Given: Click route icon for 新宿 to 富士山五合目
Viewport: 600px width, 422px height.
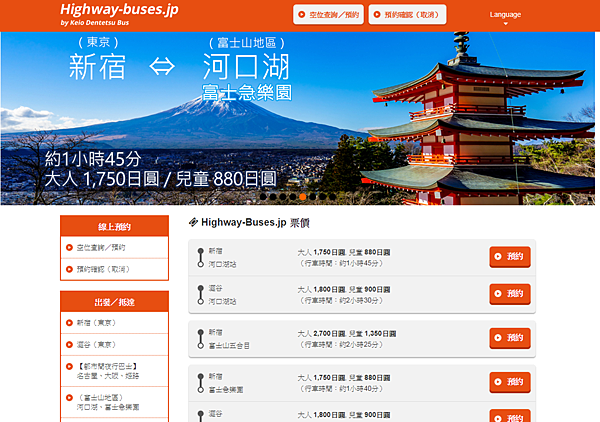Looking at the screenshot, I should 201,339.
